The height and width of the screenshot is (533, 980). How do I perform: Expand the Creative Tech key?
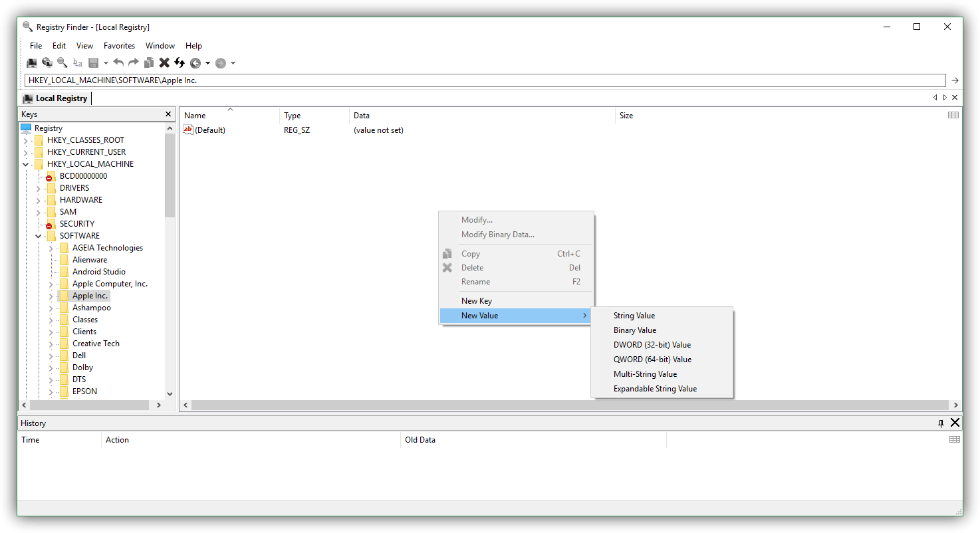pyautogui.click(x=51, y=344)
